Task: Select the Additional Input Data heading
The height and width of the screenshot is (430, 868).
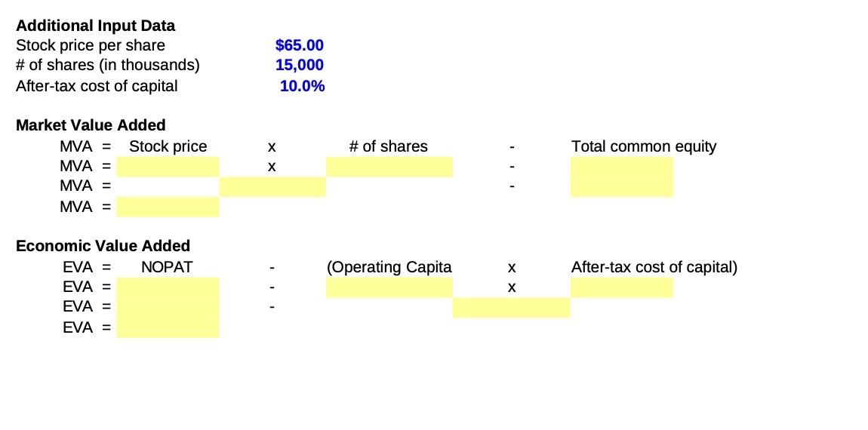Action: click(x=95, y=26)
